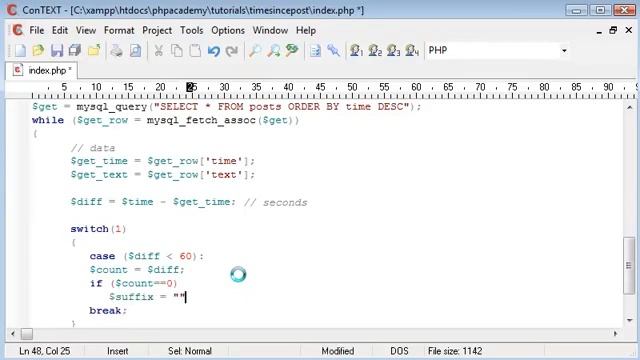Open the Format menu
This screenshot has width=640, height=360.
coord(119,31)
